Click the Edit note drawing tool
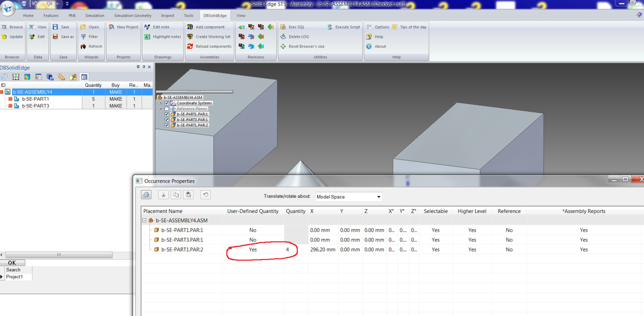 (x=157, y=27)
